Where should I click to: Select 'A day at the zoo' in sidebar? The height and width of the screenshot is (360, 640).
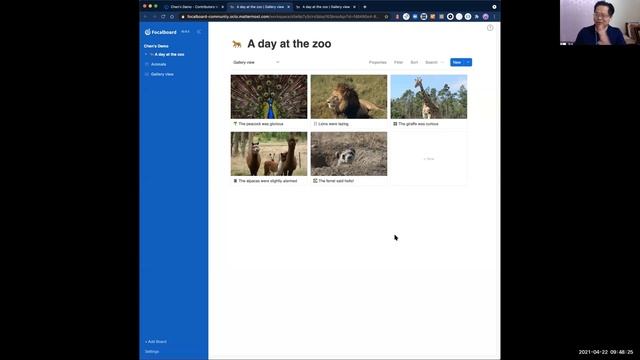coord(169,54)
